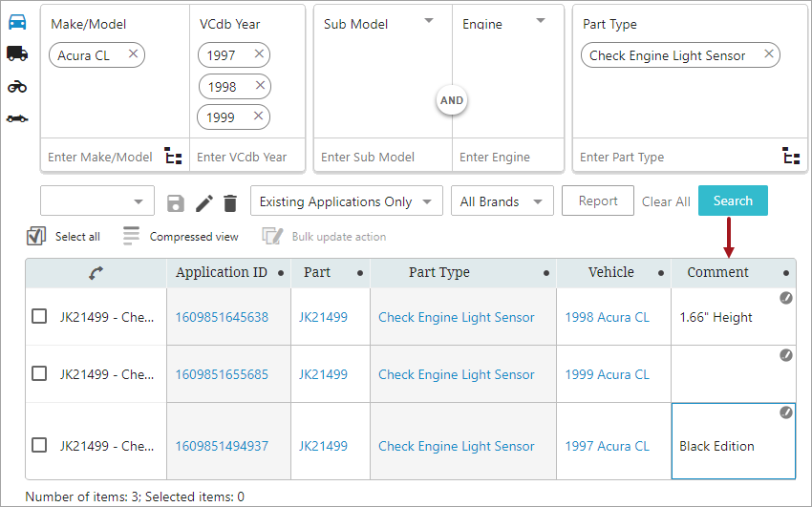This screenshot has height=507, width=812.
Task: Select the car vehicle type icon
Action: tap(17, 22)
